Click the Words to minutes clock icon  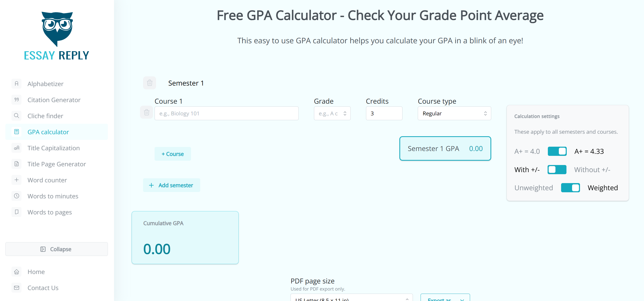17,196
